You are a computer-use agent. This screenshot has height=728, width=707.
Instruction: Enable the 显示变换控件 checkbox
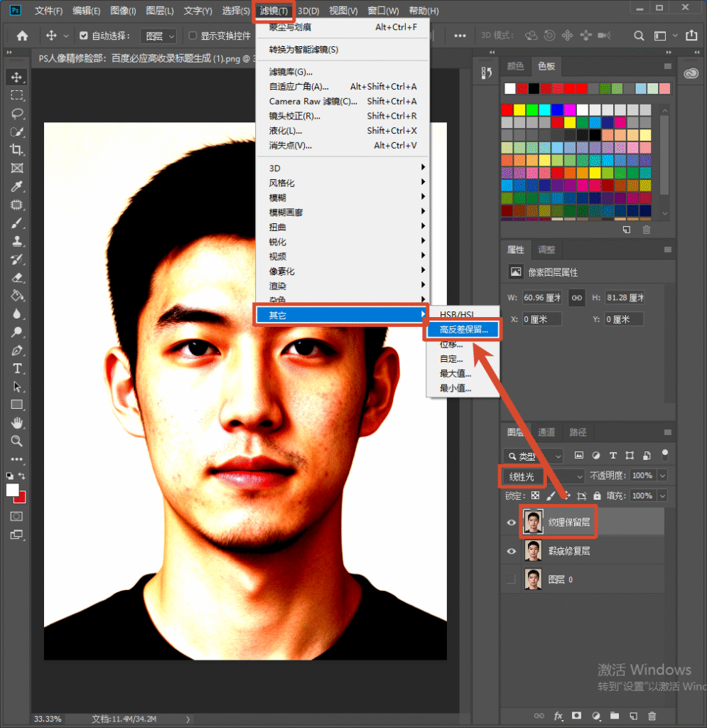click(193, 36)
